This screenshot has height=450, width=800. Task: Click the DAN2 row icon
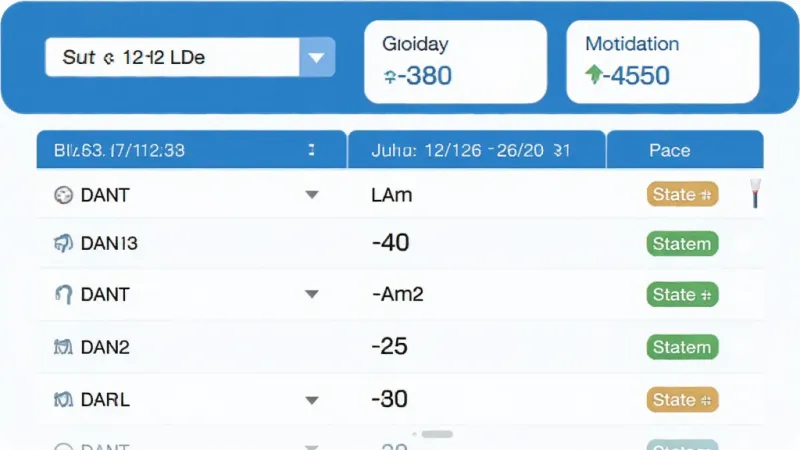click(63, 347)
